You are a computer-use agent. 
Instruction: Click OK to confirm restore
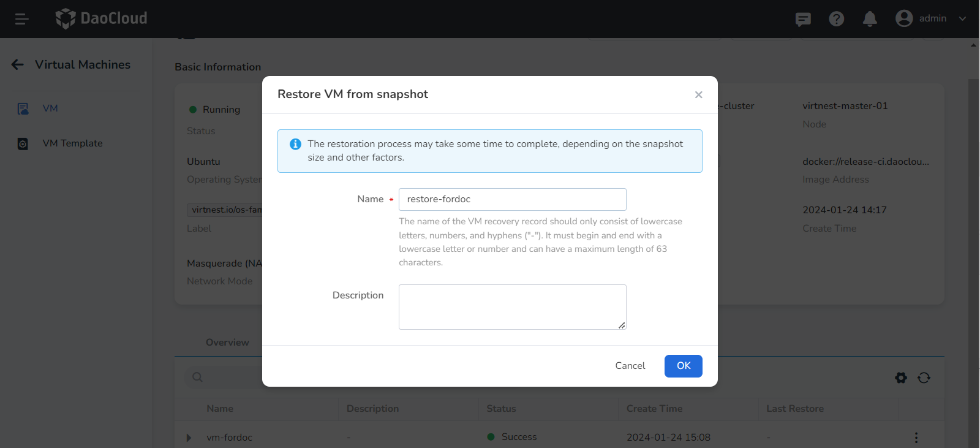coord(683,366)
